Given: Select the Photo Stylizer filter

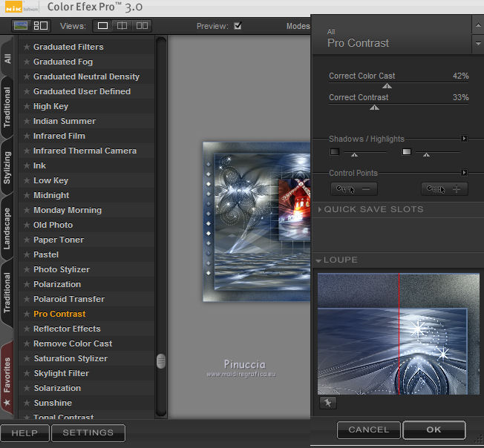Looking at the screenshot, I should (86, 269).
